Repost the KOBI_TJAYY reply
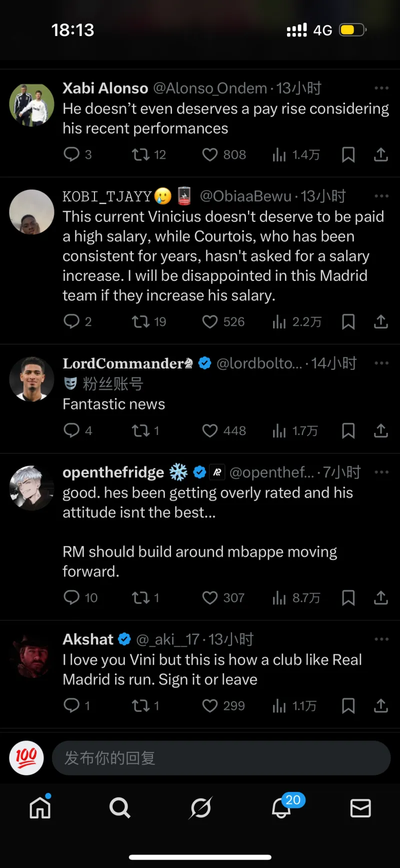The height and width of the screenshot is (868, 400). pos(141,321)
